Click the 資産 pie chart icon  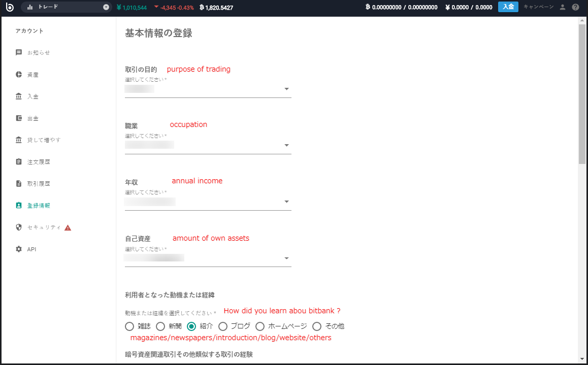coord(19,74)
